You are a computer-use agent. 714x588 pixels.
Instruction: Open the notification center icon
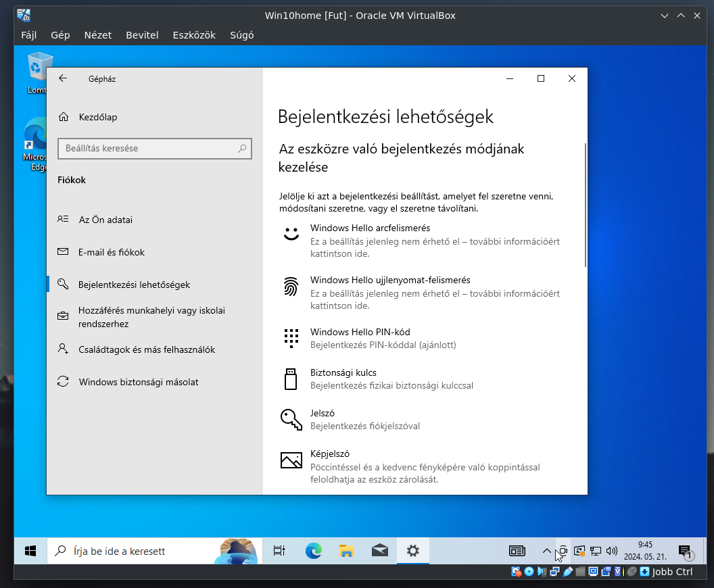pos(685,552)
